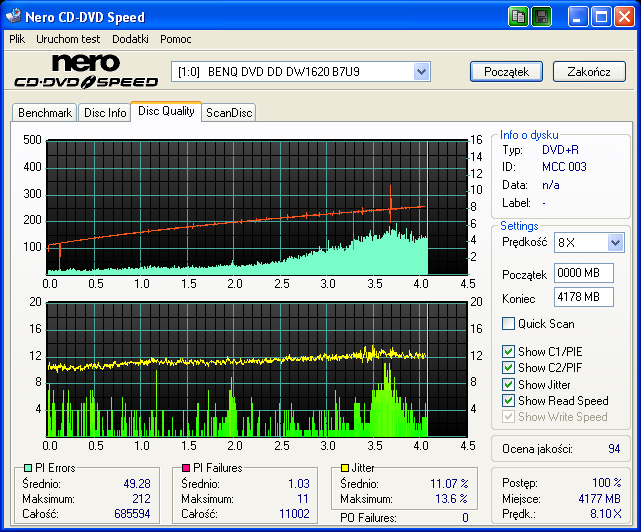Click the Prędk. 8.10X value

605,514
